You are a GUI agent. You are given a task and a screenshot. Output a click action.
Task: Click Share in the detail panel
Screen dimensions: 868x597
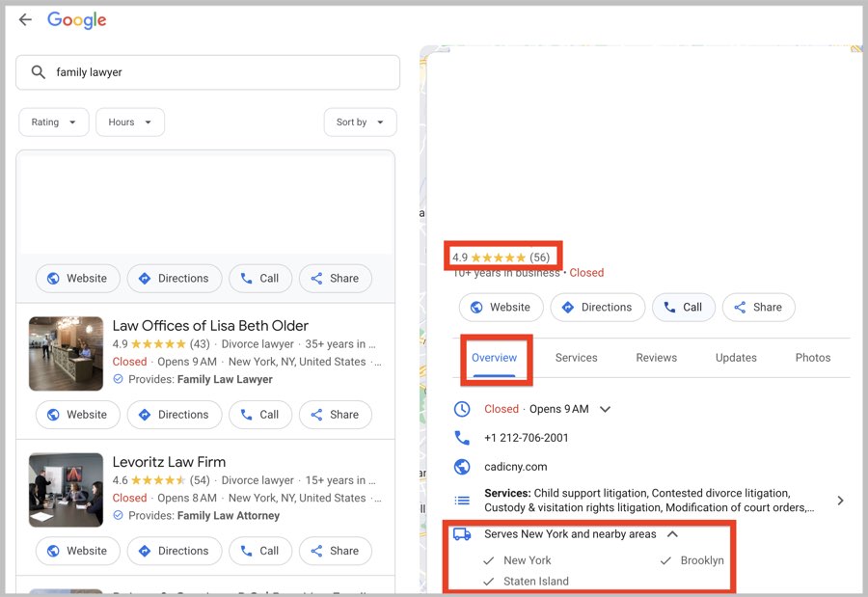coord(759,308)
